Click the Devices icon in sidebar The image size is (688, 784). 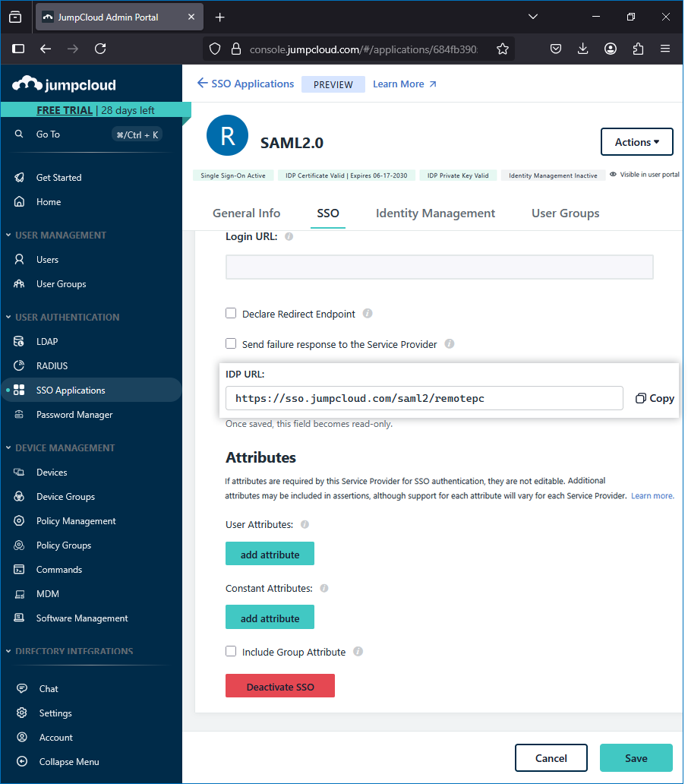point(21,473)
